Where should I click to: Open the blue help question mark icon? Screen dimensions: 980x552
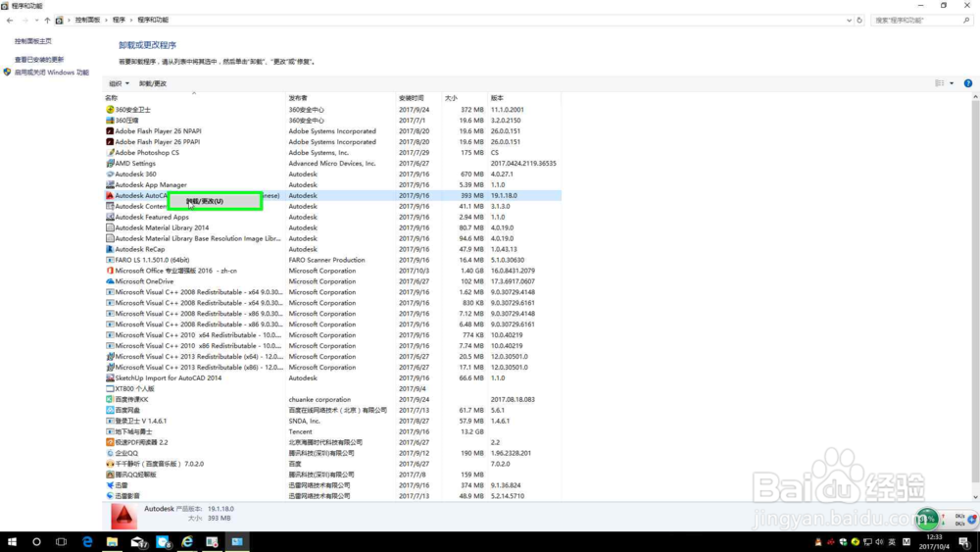point(967,83)
